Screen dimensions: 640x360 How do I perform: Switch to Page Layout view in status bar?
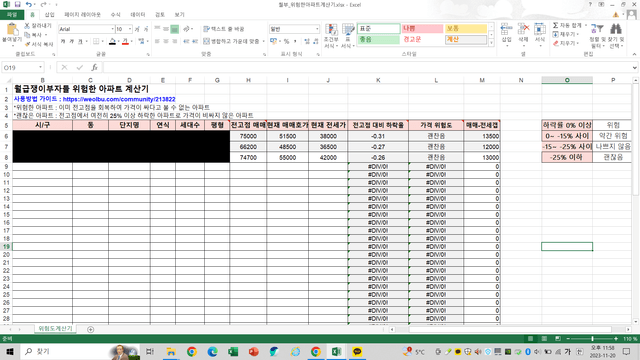[x=544, y=339]
